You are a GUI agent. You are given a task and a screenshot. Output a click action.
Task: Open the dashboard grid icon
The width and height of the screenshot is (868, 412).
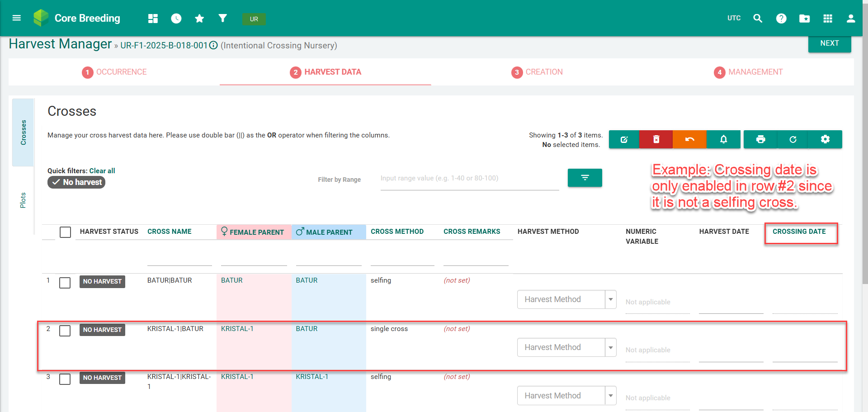click(x=153, y=19)
